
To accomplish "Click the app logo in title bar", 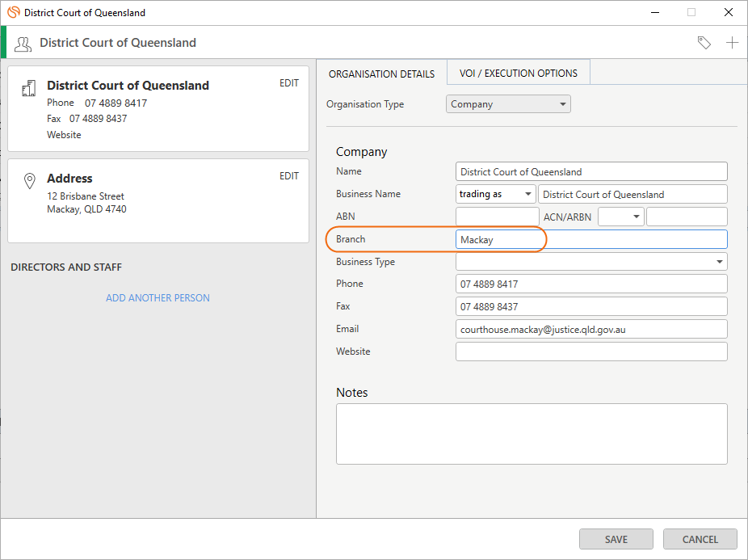I will point(14,12).
